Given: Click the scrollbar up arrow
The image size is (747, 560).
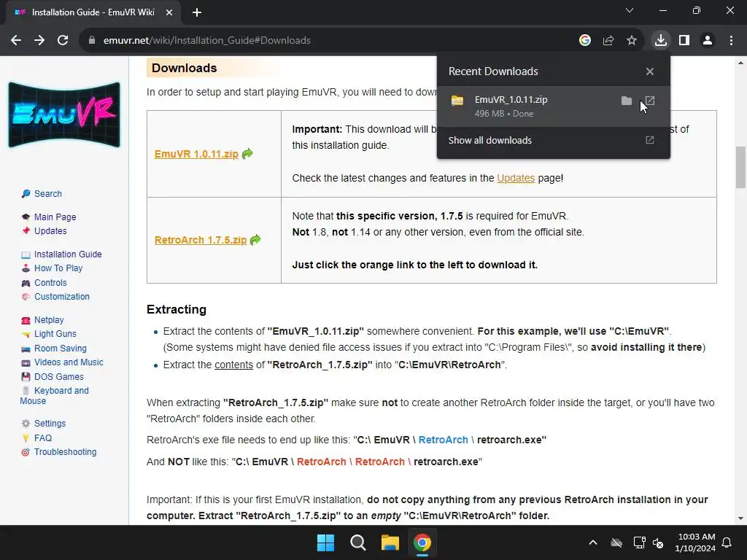Looking at the screenshot, I should tap(740, 63).
